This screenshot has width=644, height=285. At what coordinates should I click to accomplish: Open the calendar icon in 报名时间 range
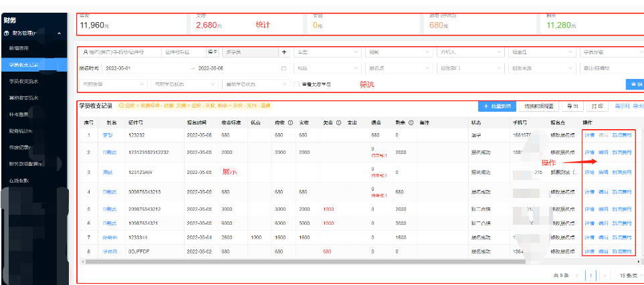click(x=284, y=68)
